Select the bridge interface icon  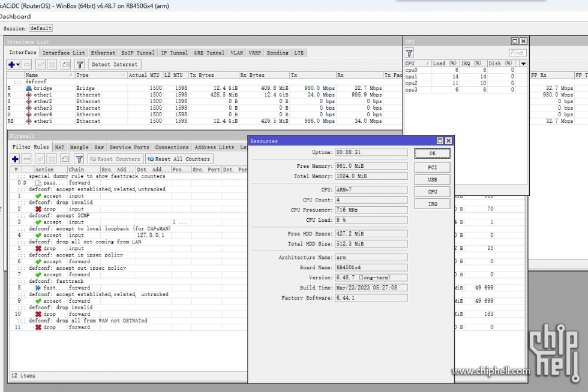coord(29,89)
